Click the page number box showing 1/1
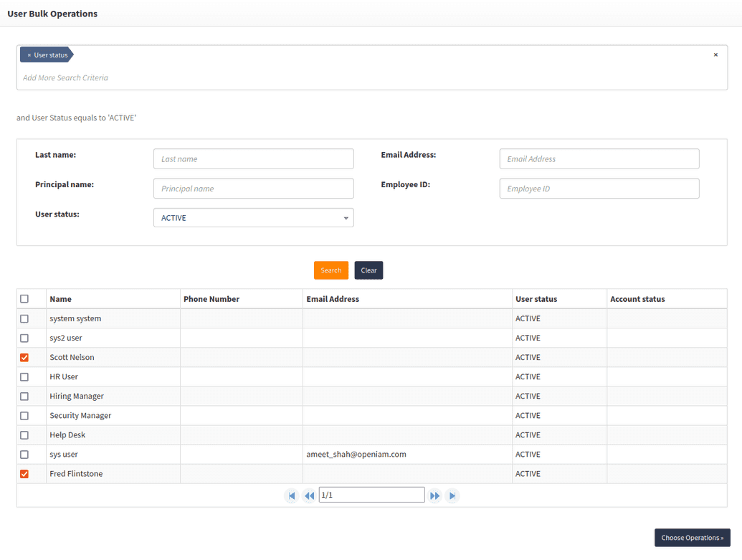 tap(371, 494)
